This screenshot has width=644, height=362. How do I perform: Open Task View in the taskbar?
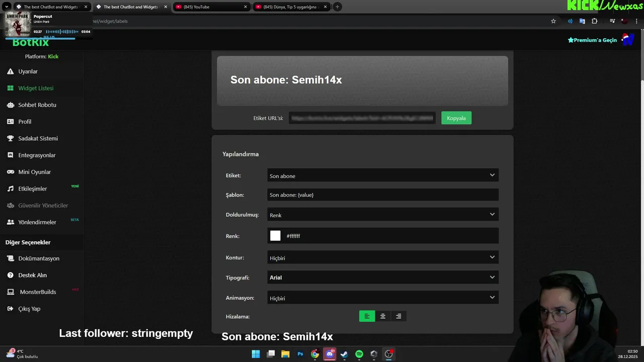(271, 354)
